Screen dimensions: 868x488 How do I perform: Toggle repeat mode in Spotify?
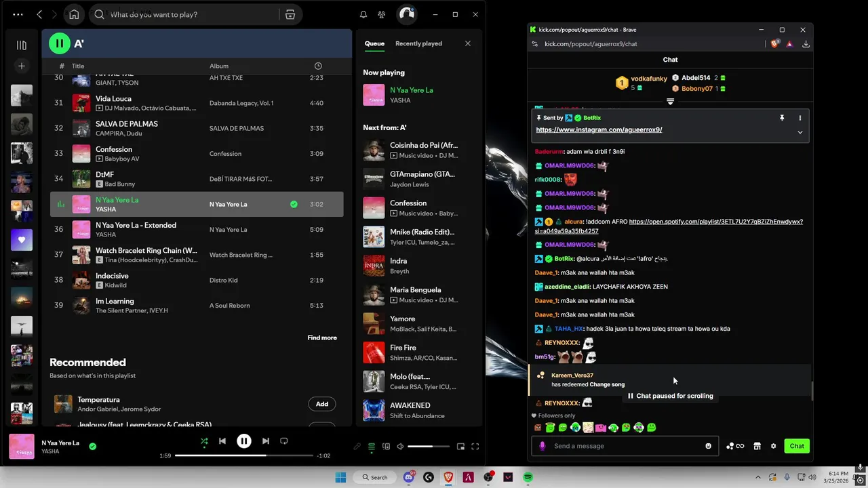[x=284, y=441]
